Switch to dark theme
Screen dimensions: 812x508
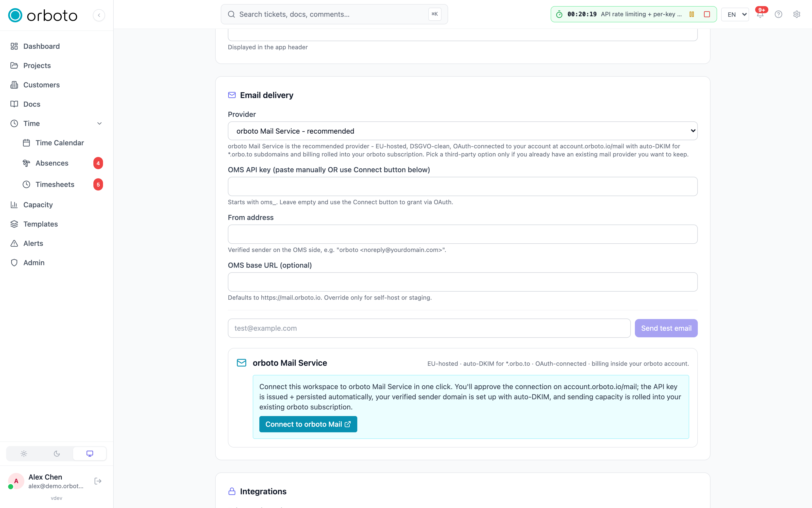[x=57, y=454]
